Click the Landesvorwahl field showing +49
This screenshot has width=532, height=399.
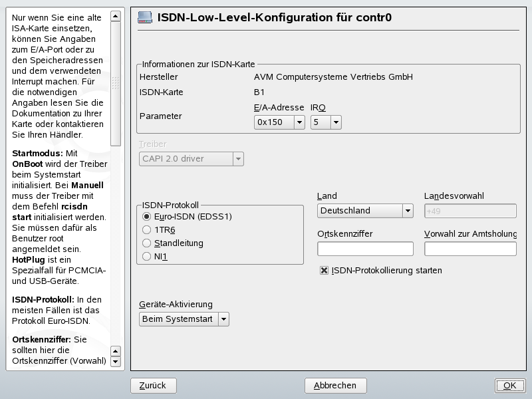(469, 210)
